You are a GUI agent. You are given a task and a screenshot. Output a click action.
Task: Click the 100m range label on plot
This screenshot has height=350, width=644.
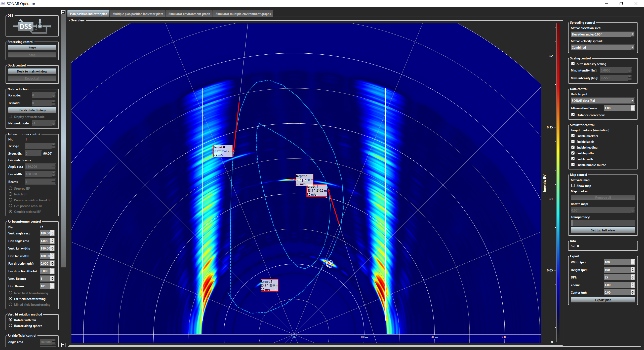[364, 337]
